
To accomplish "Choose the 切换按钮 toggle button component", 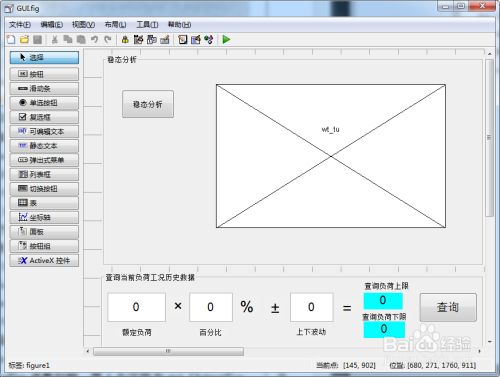I will click(x=44, y=189).
